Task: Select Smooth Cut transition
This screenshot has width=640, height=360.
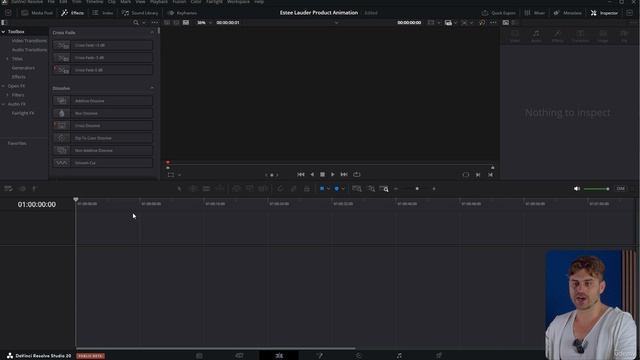Action: point(102,162)
